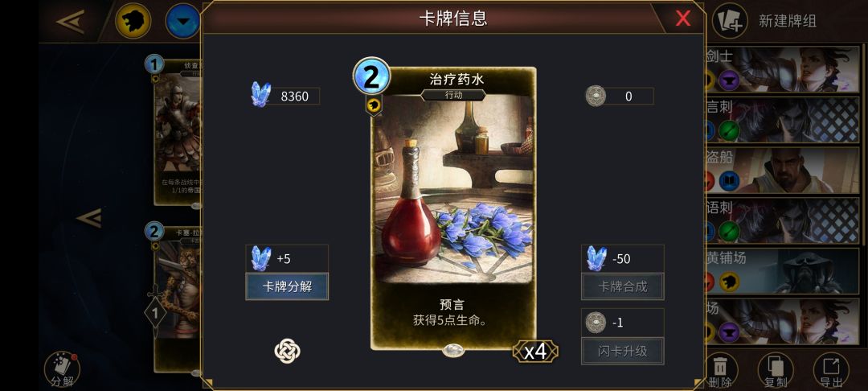Select the 1-cost card thumbnail behind the dialog
Viewport: 868px width, 391px height.
pyautogui.click(x=177, y=132)
